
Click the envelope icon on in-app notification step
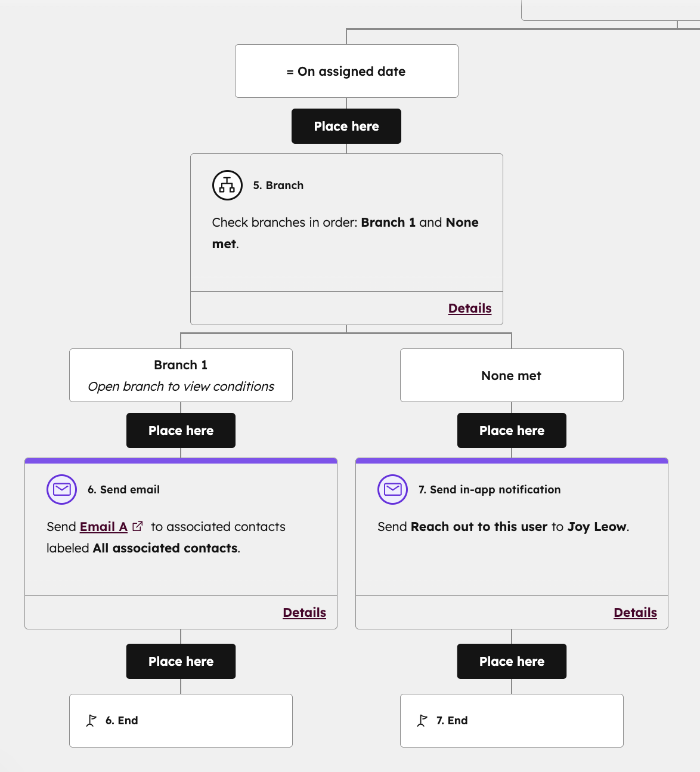pos(392,489)
